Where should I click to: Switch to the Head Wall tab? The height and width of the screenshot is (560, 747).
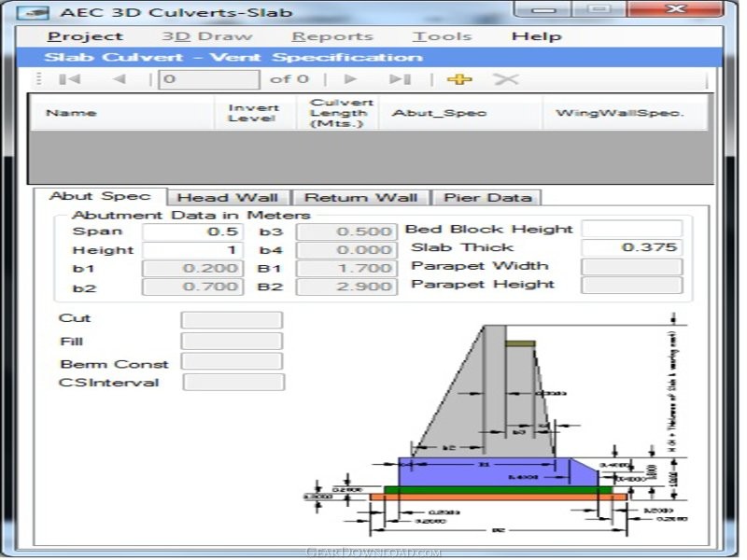[x=228, y=197]
